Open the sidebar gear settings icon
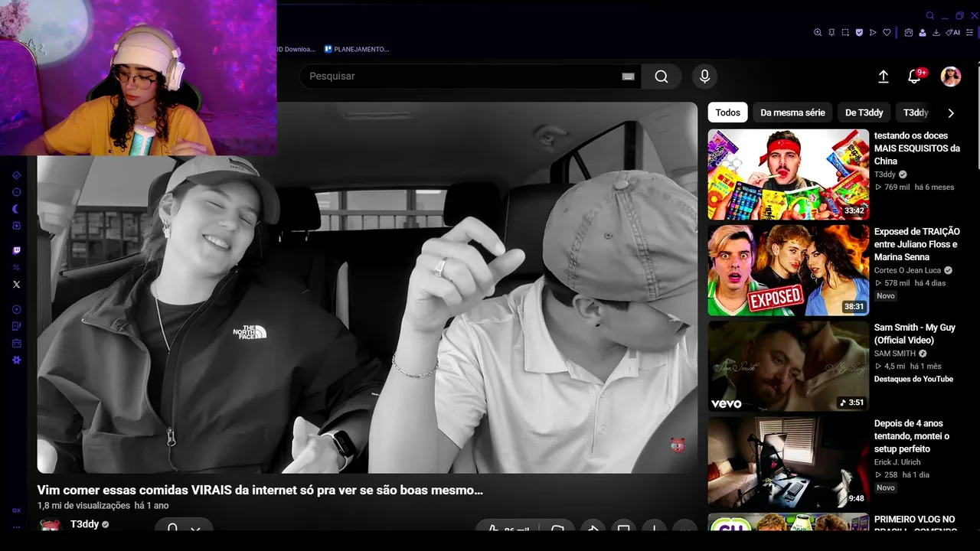Image resolution: width=980 pixels, height=551 pixels. pos(17,360)
